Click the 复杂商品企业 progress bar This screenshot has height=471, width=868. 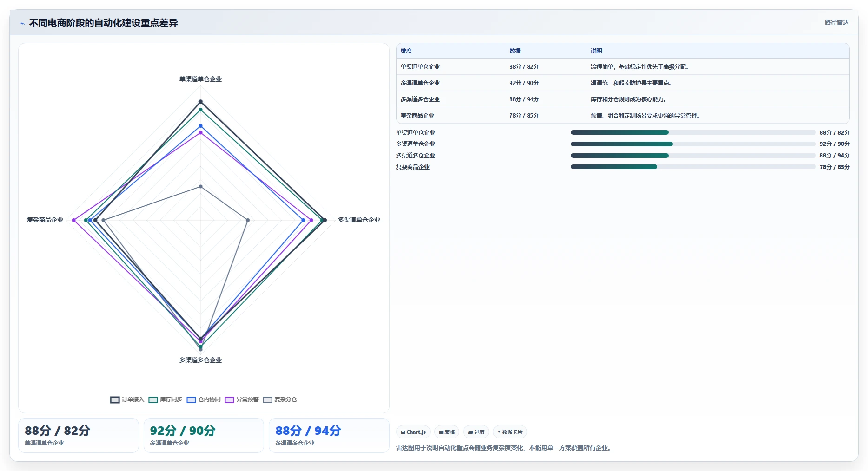(x=693, y=167)
